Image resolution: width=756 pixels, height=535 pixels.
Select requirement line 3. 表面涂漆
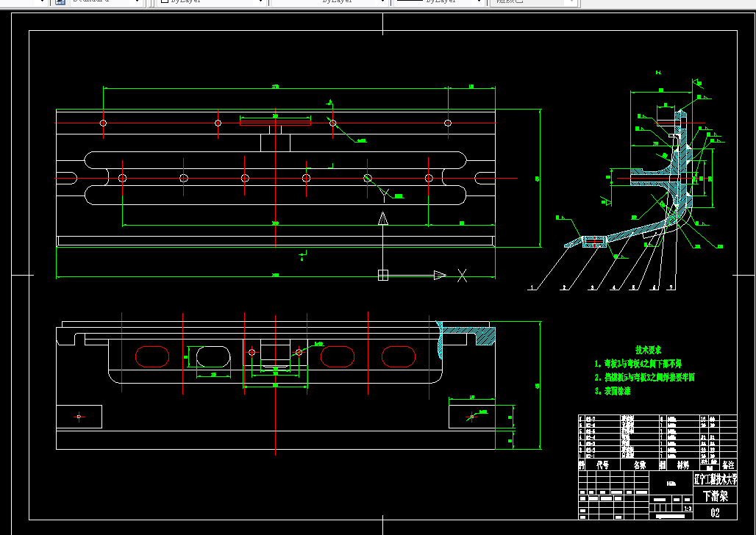[613, 391]
